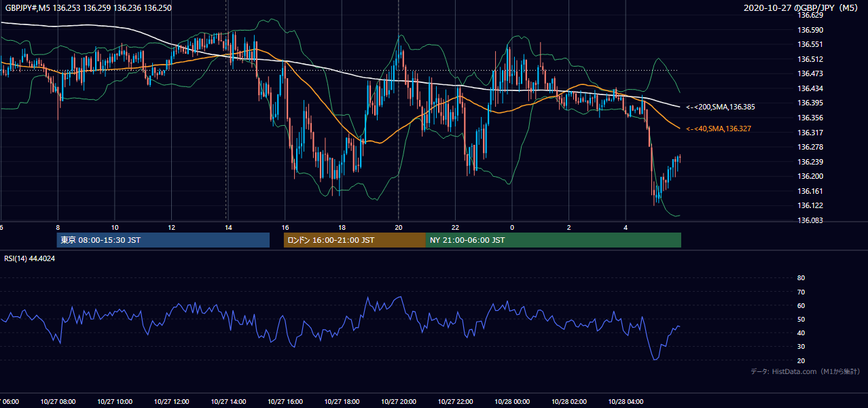
Task: Click RSI scale value 80
Action: click(x=801, y=278)
